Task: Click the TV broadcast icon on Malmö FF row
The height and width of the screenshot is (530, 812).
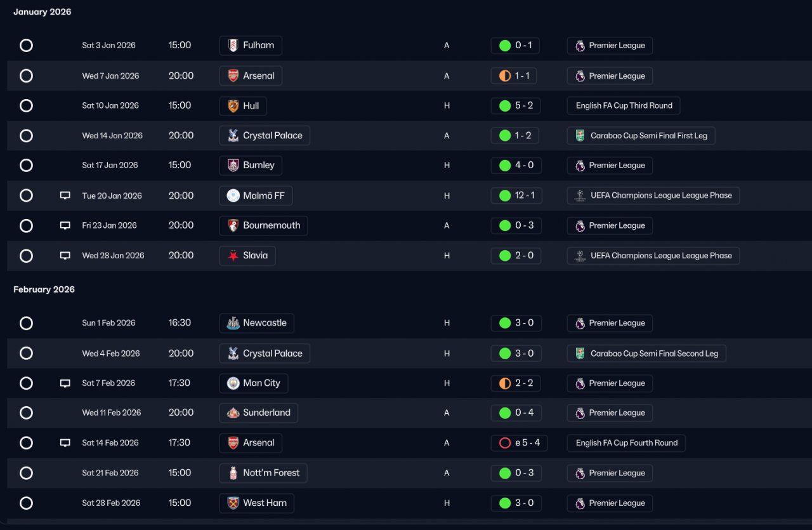Action: tap(65, 195)
